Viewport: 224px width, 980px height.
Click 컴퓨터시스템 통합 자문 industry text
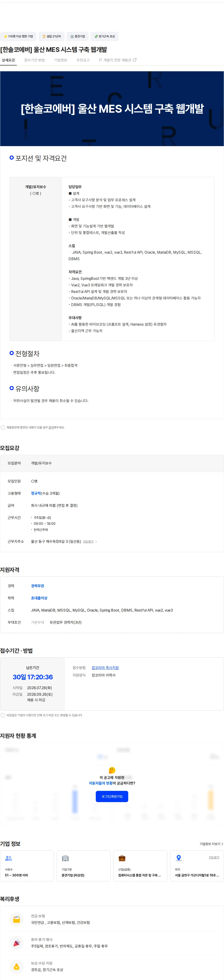140,875
